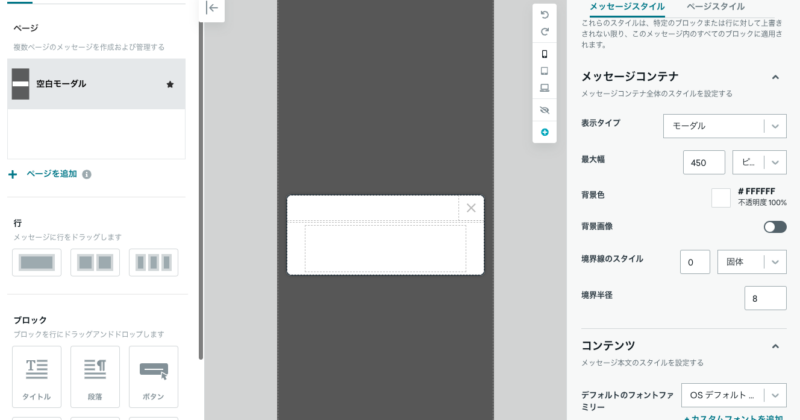This screenshot has height=420, width=800.
Task: Click the teal plus circle icon
Action: tap(544, 132)
